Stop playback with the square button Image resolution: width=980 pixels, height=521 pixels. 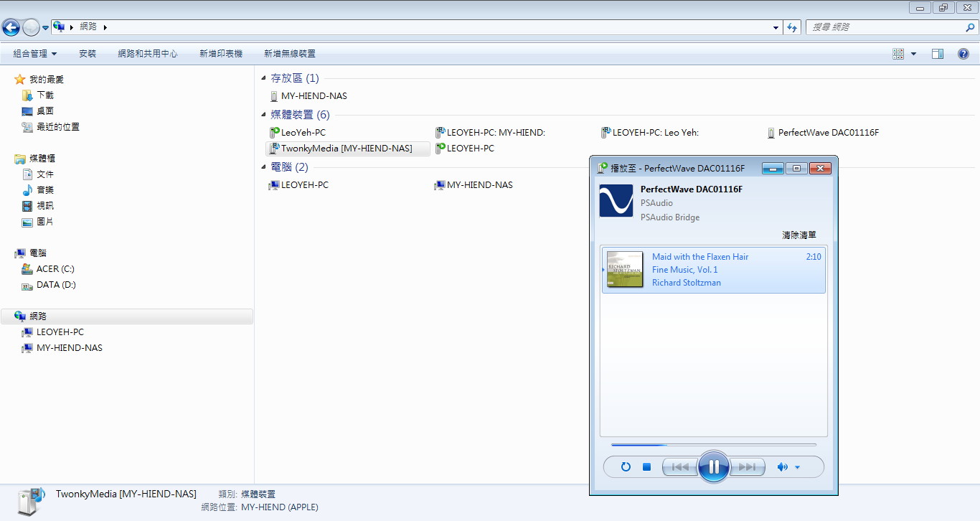(x=646, y=467)
